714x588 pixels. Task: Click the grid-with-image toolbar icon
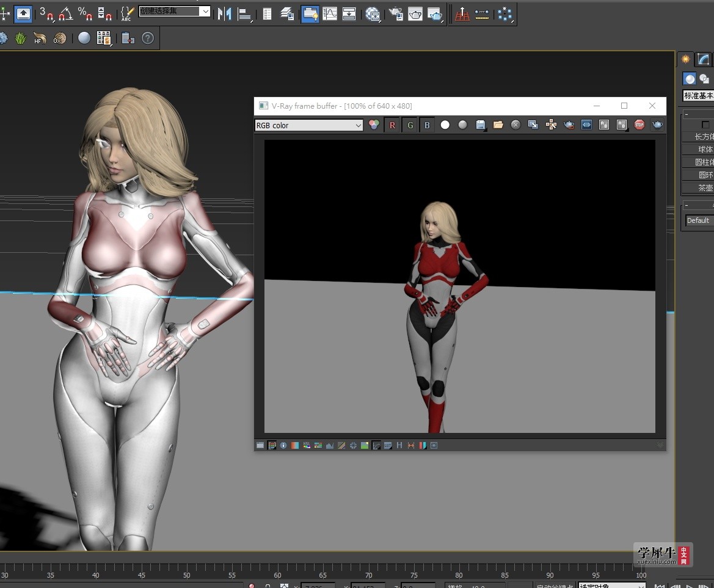click(104, 38)
